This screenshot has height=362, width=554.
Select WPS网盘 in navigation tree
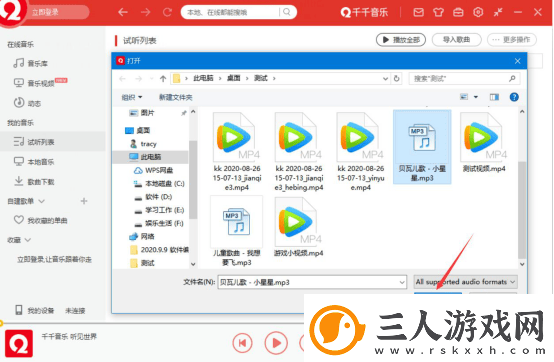pyautogui.click(x=159, y=170)
